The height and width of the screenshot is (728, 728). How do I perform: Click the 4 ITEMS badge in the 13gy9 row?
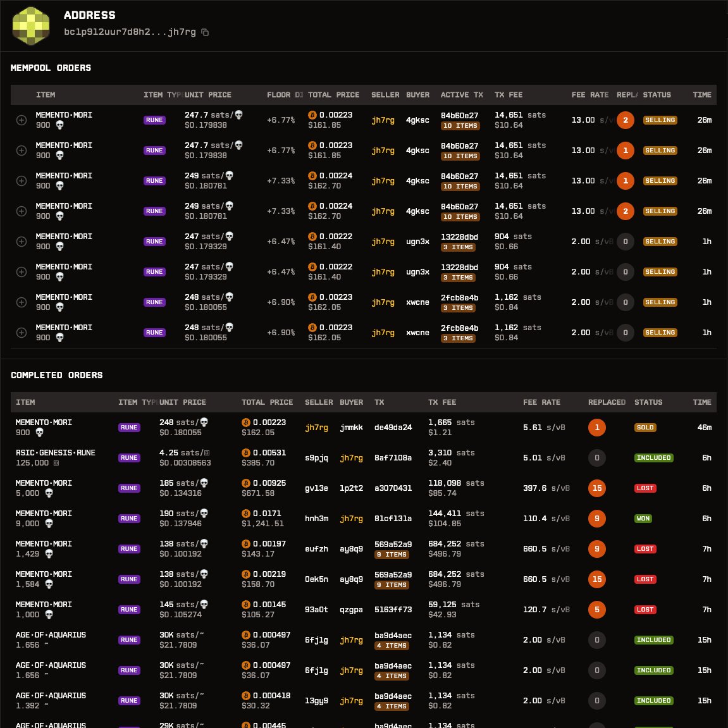click(392, 706)
